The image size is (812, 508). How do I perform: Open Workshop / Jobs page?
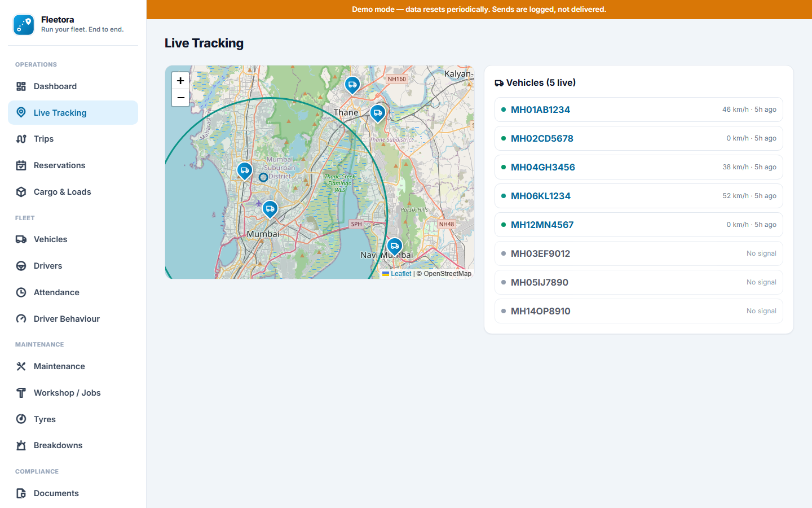pyautogui.click(x=73, y=393)
